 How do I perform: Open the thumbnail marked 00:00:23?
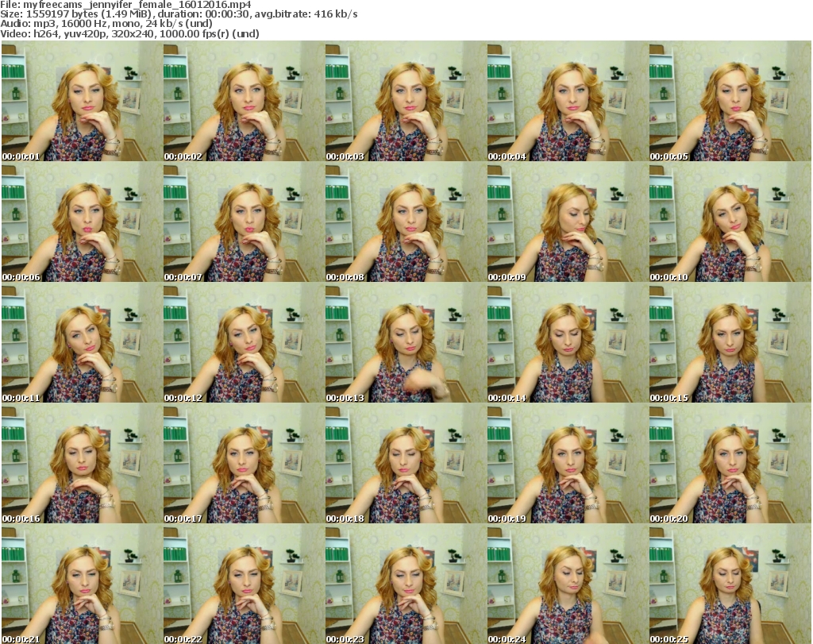pos(406,584)
